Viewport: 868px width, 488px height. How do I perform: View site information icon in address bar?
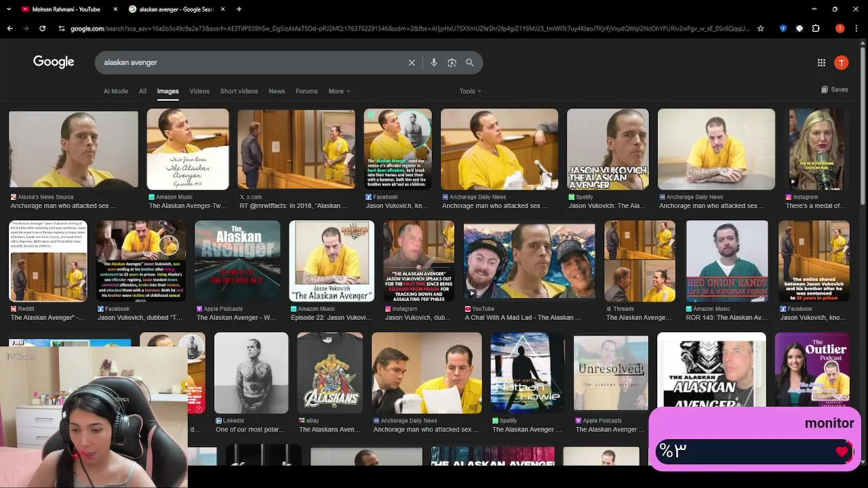62,28
